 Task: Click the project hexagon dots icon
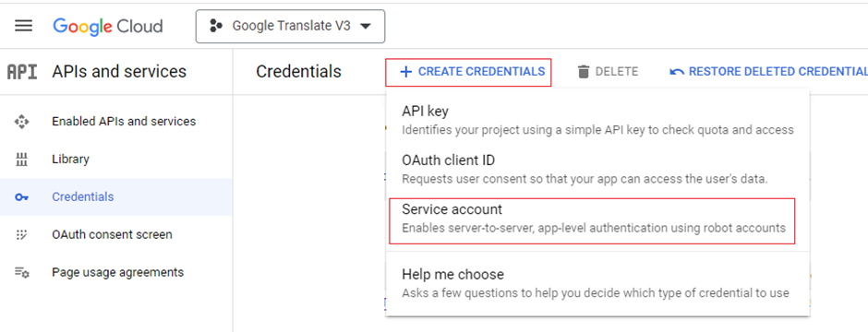(x=216, y=26)
